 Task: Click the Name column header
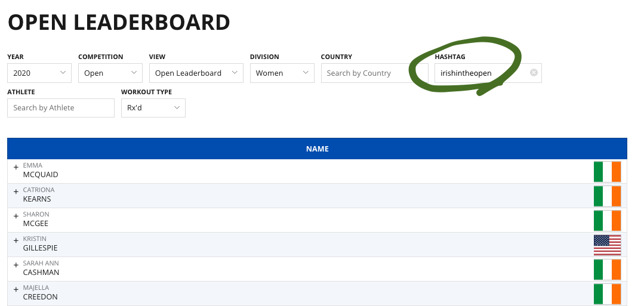[x=317, y=149]
